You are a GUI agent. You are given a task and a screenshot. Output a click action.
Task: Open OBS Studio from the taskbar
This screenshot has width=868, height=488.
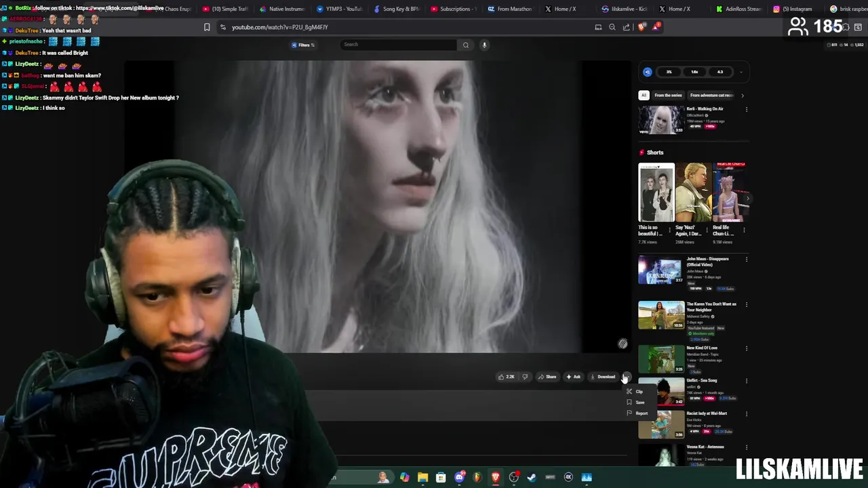coord(513,477)
